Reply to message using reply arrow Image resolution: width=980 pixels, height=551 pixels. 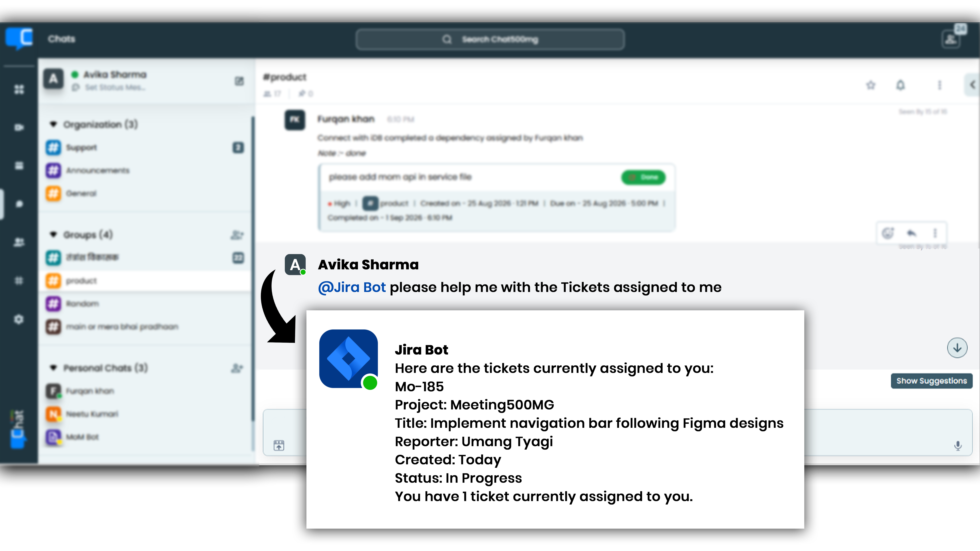click(x=911, y=233)
